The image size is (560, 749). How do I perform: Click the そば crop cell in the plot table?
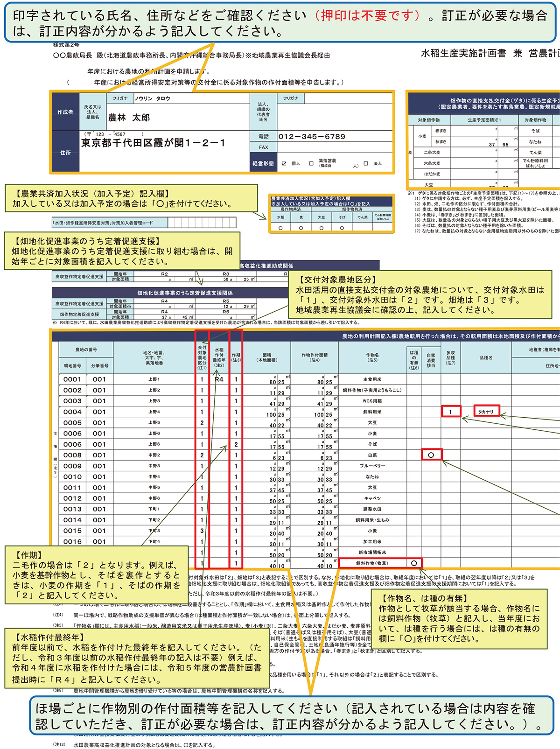[372, 444]
